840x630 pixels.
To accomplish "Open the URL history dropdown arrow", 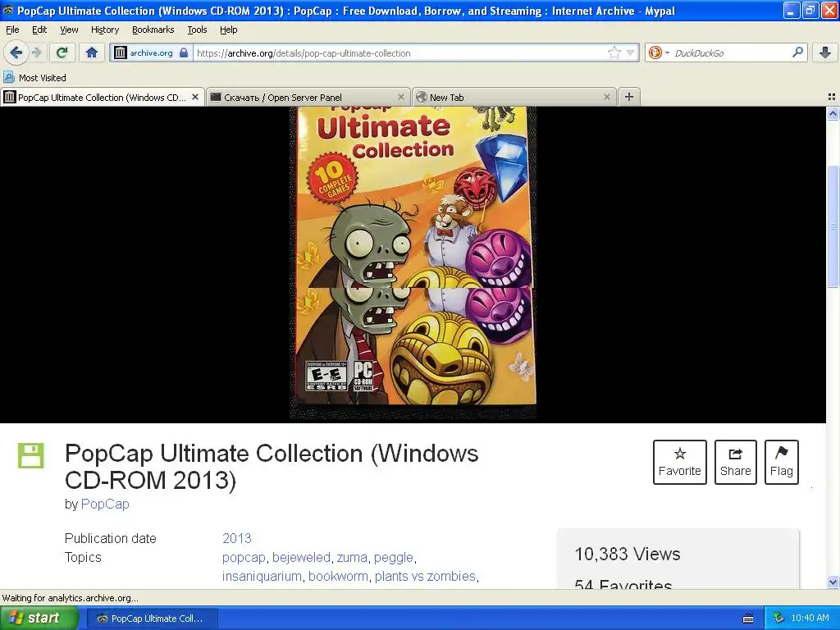I will (631, 52).
